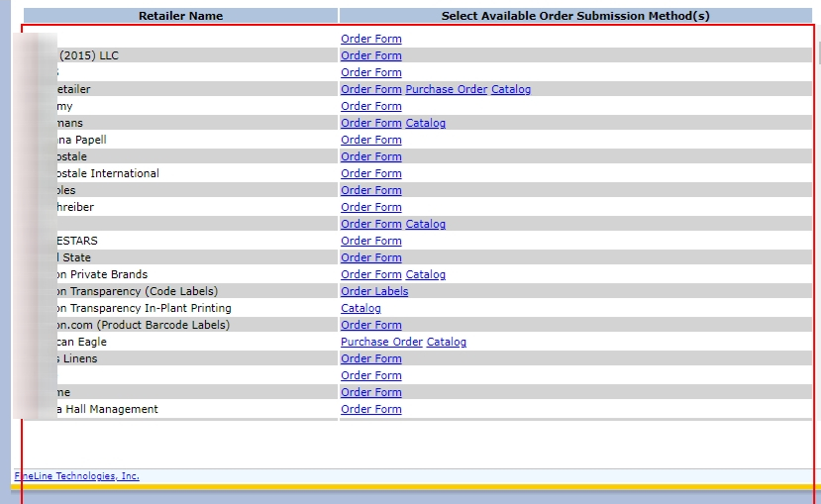Click the Select Available Order Submission Method(s) header
The image size is (821, 504).
[x=575, y=16]
